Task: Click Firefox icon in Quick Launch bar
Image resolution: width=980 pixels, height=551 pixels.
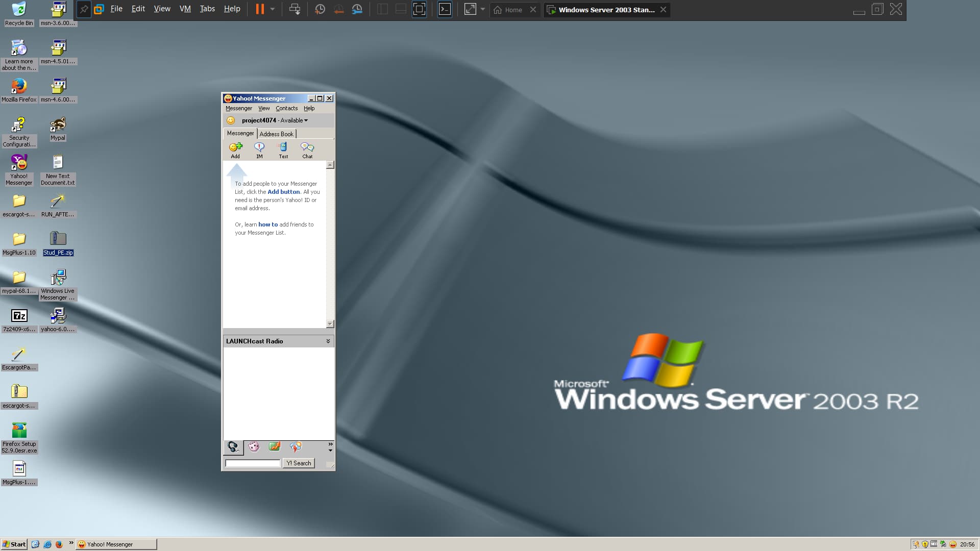Action: pos(59,544)
